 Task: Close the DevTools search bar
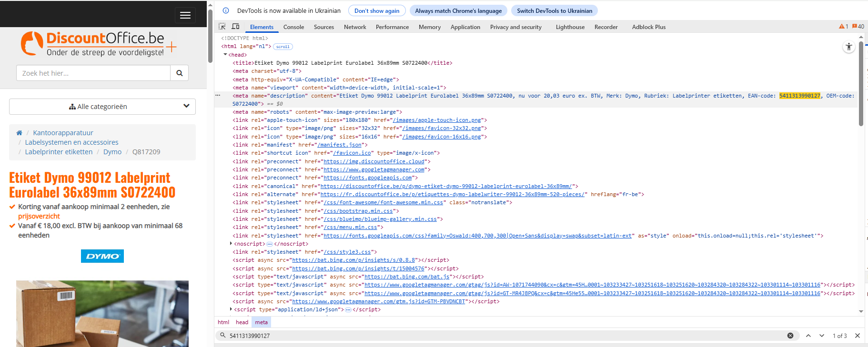click(858, 336)
